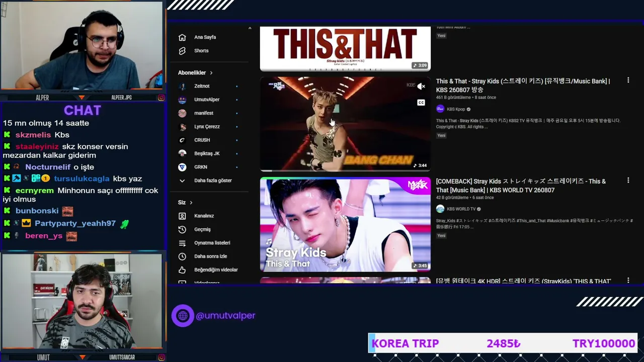The width and height of the screenshot is (644, 362).
Task: Open the Lynx Çerezz channel avatar
Action: point(182,127)
